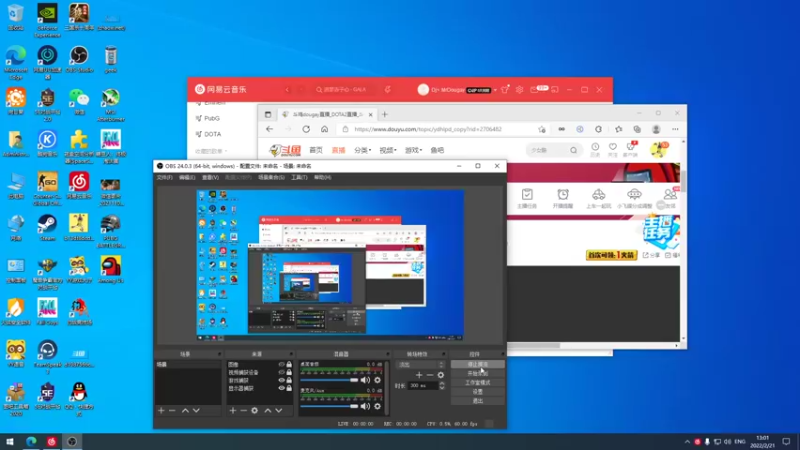Open OBS 设置 settings button

click(478, 392)
